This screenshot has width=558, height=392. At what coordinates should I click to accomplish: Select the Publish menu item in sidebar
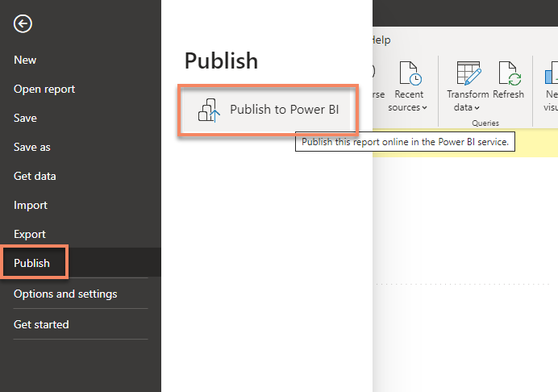(x=32, y=263)
